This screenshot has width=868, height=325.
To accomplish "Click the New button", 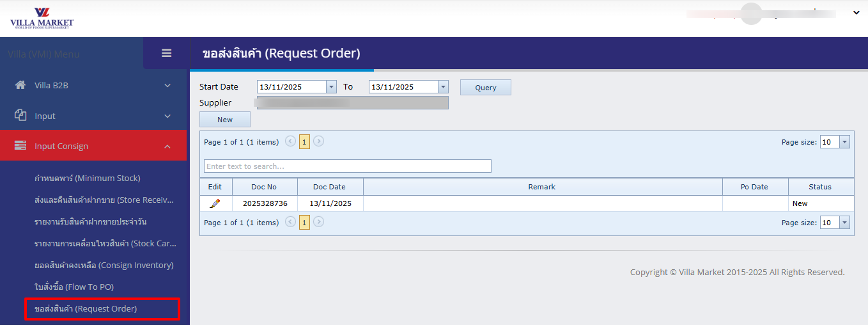I will point(225,120).
